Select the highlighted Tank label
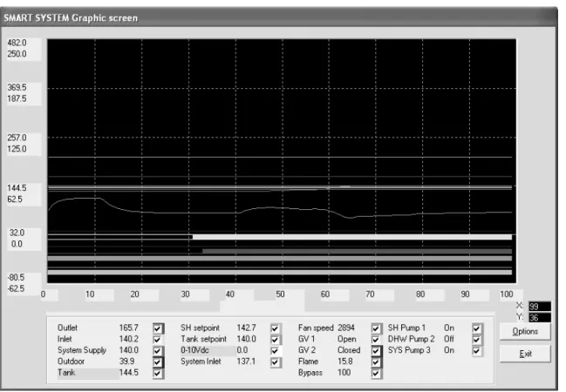The width and height of the screenshot is (566, 392). 66,373
